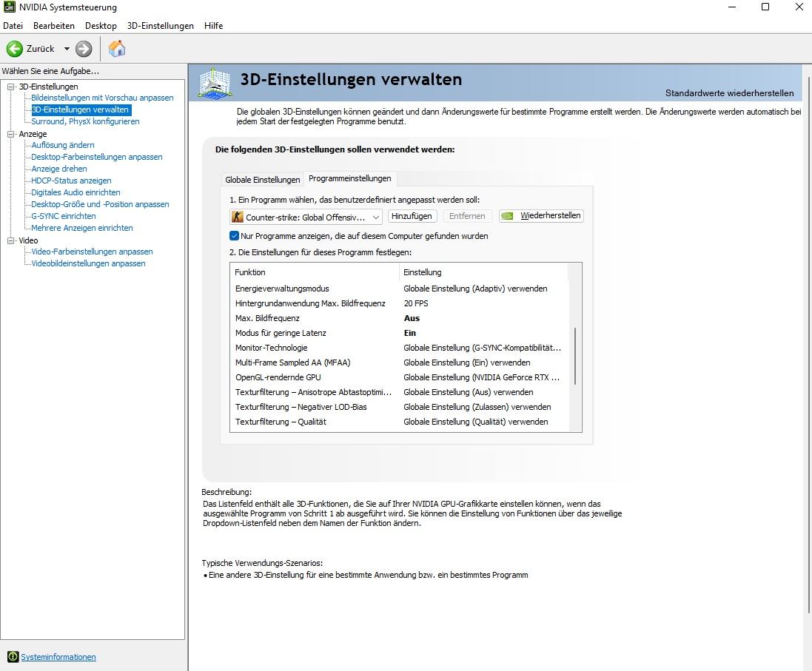Open the Desktop menu
This screenshot has width=812, height=671.
click(x=101, y=25)
